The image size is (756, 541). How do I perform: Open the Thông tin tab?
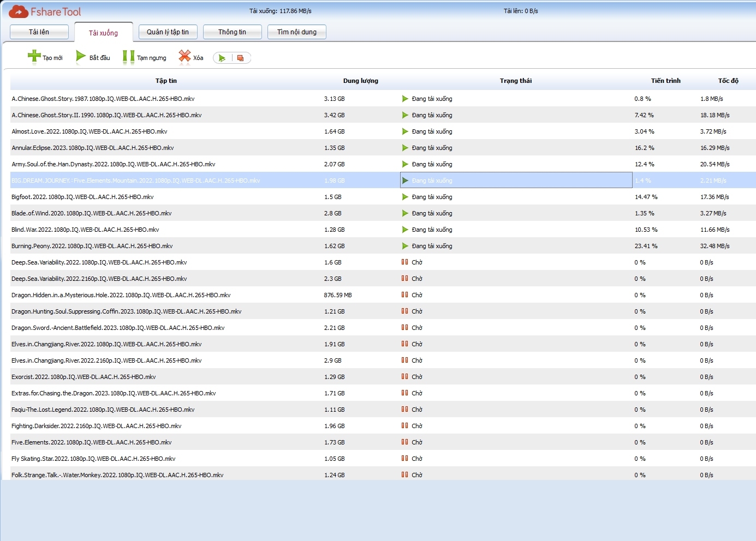(x=233, y=32)
